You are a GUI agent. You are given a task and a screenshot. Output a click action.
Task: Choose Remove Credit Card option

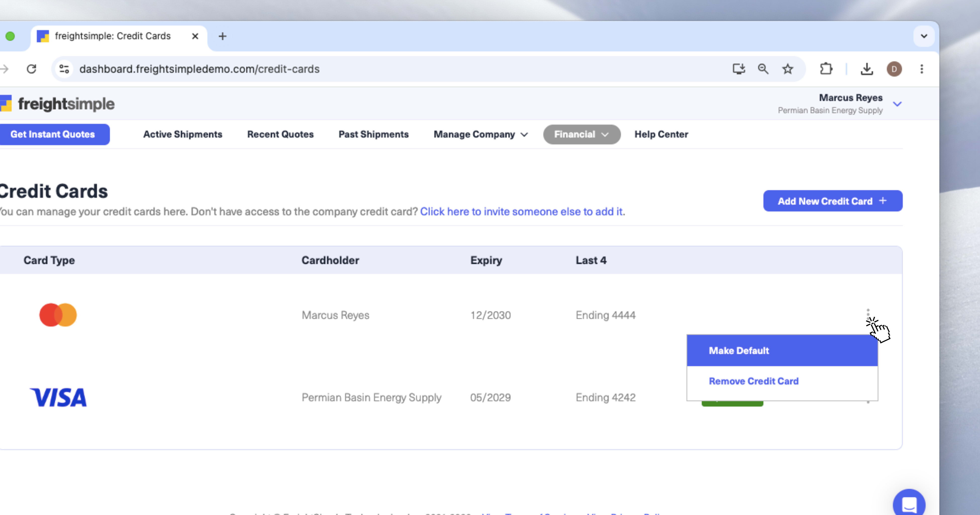[782, 381]
